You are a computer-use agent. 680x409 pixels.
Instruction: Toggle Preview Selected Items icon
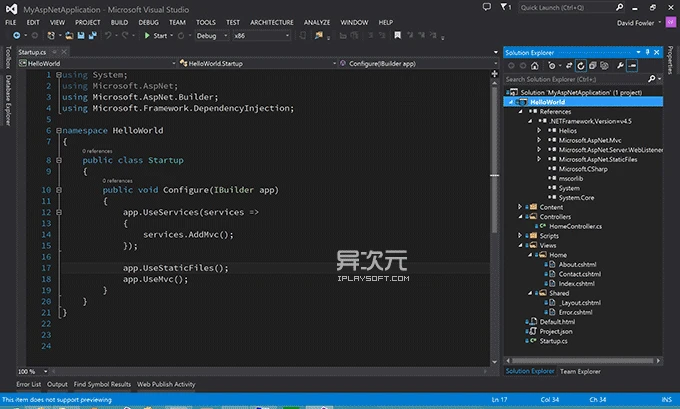point(632,66)
